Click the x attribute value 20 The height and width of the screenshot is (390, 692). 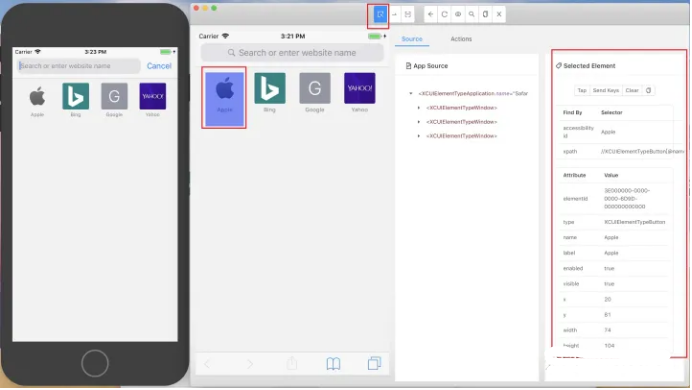point(608,299)
